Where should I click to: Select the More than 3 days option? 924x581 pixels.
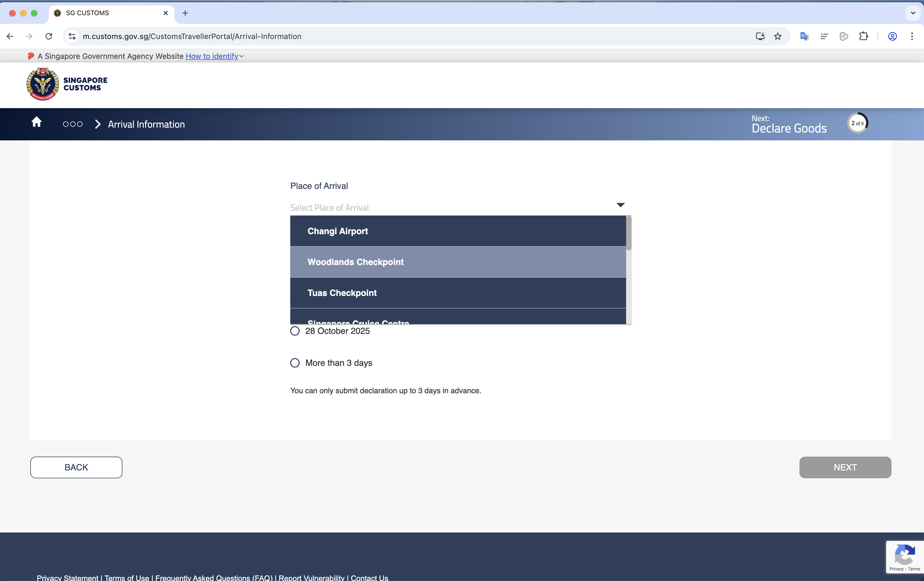click(x=295, y=363)
